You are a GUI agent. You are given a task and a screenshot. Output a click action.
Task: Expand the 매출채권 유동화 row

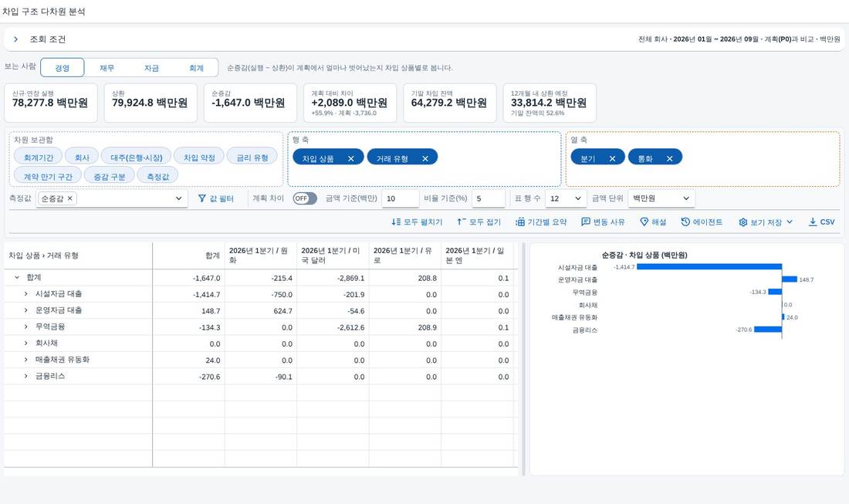(25, 360)
